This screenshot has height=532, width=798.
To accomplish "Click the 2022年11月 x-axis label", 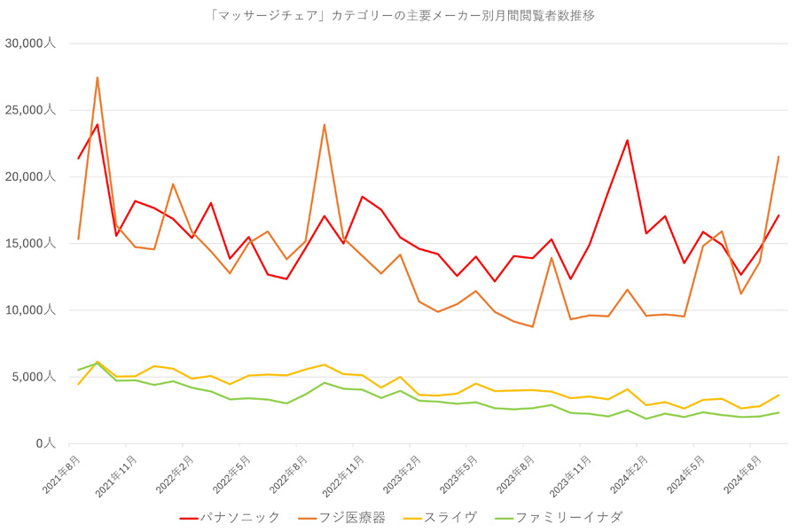I will (x=343, y=476).
